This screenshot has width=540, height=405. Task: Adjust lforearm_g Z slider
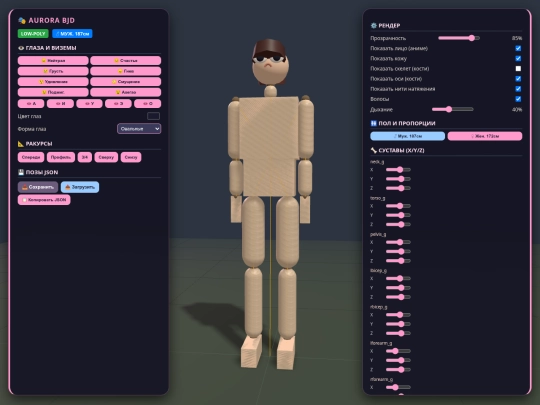click(x=398, y=370)
